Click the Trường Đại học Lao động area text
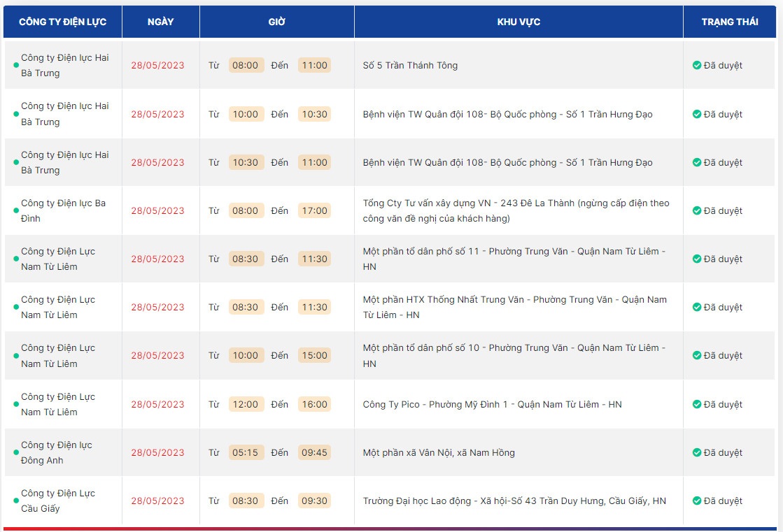The height and width of the screenshot is (532, 783). [x=514, y=501]
